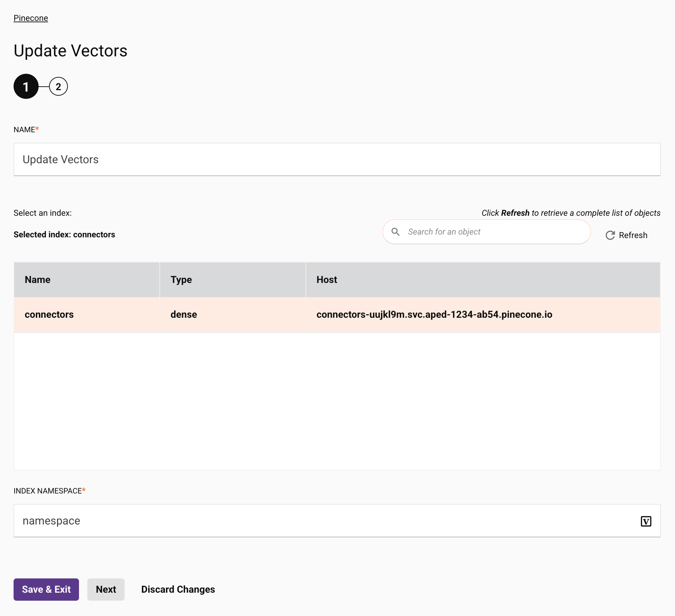675x616 pixels.
Task: Click the Next button
Action: pos(106,590)
